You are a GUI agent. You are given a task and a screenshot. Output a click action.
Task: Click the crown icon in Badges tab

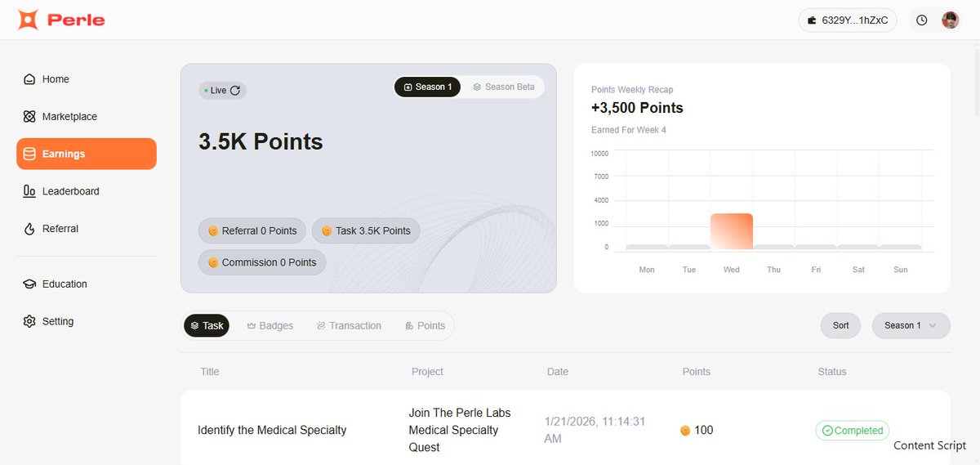[x=252, y=325]
